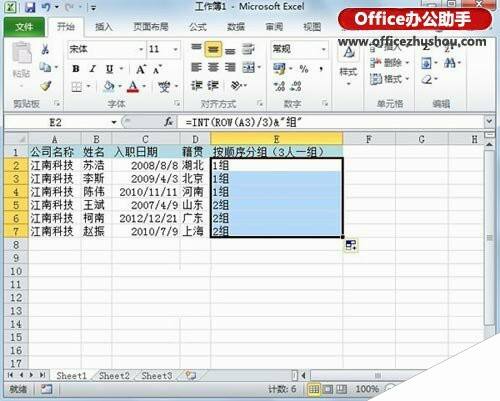Click the Increase Font Size icon

point(141,69)
